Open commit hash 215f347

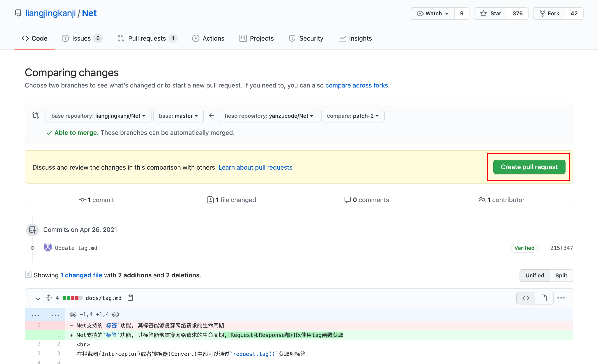click(561, 248)
